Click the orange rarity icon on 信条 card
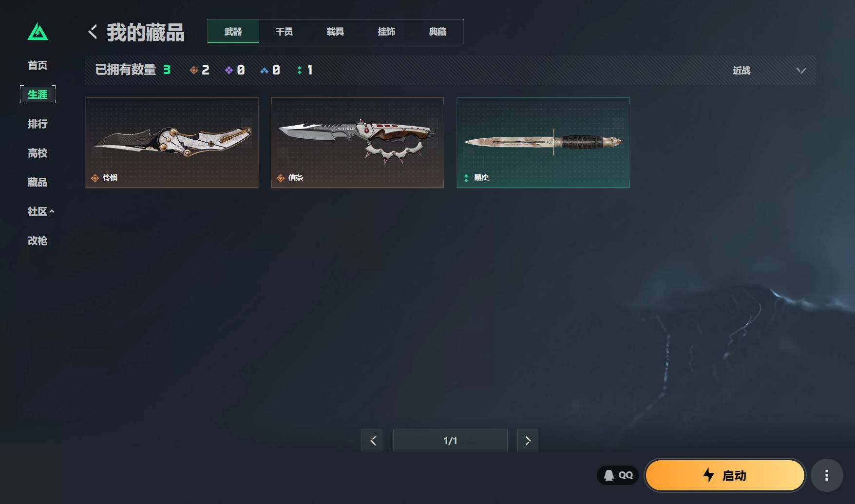855x504 pixels. [x=281, y=178]
